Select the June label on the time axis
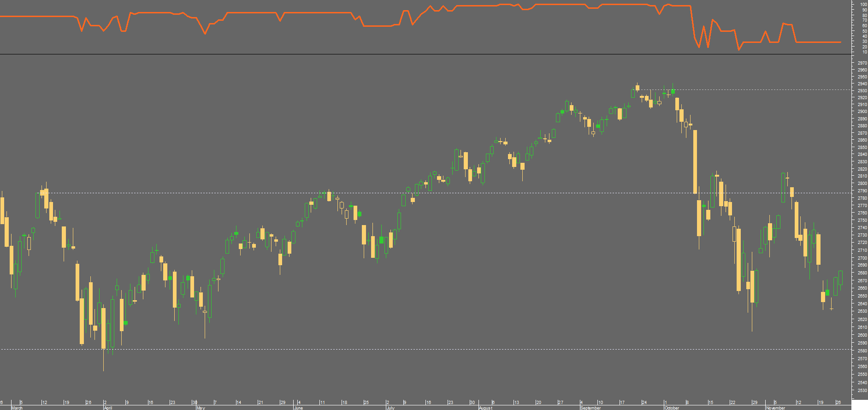 pyautogui.click(x=298, y=408)
